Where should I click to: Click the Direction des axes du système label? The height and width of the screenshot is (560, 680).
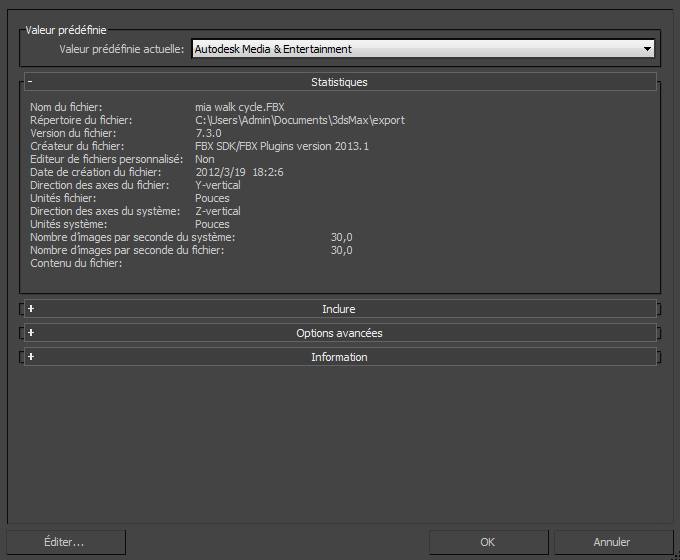[105, 211]
